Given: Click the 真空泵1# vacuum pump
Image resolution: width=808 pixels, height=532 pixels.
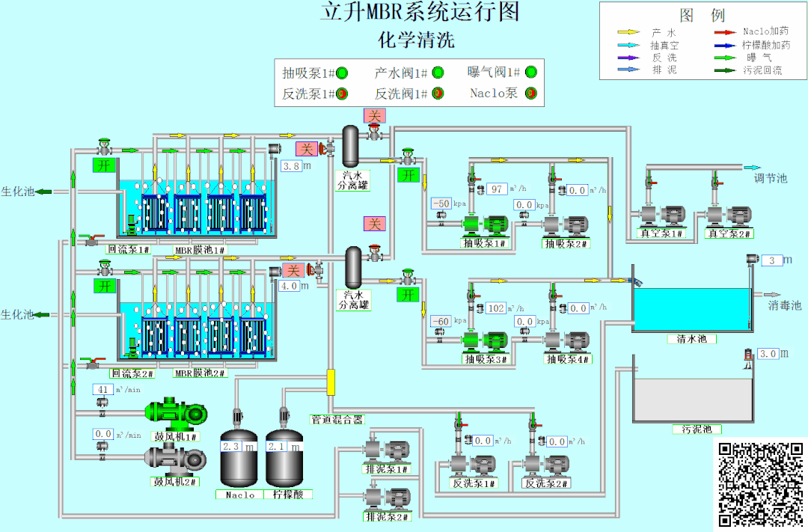Looking at the screenshot, I should point(663,216).
